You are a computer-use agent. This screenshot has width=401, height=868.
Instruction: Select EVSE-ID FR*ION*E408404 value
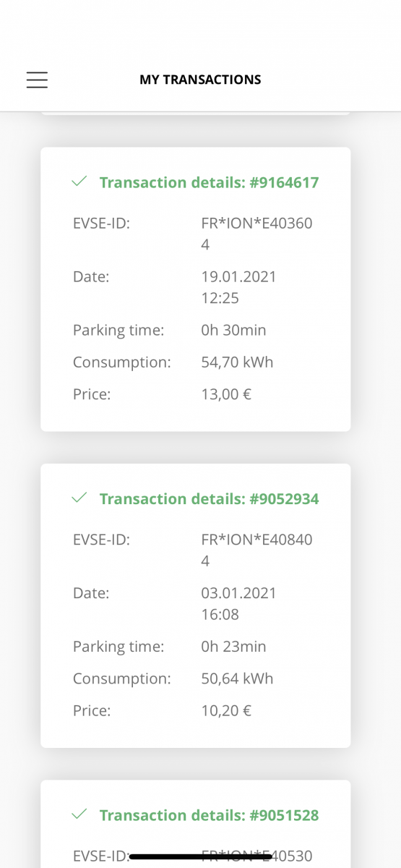[x=256, y=550]
